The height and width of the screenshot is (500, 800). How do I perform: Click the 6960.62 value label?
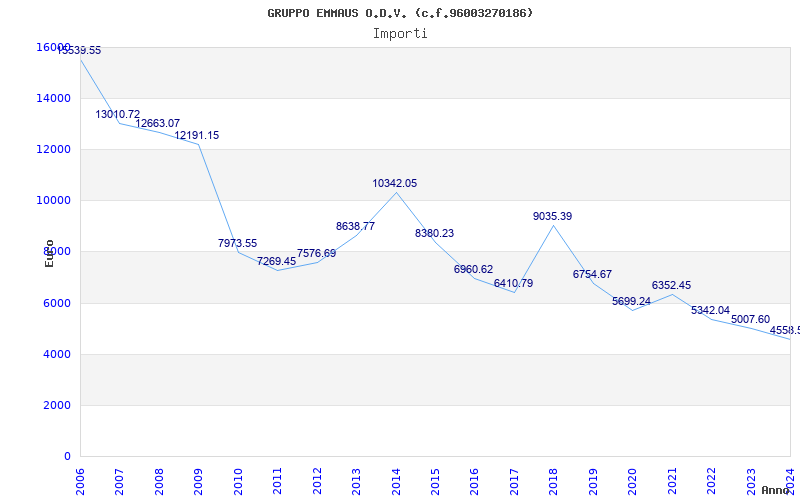474,269
